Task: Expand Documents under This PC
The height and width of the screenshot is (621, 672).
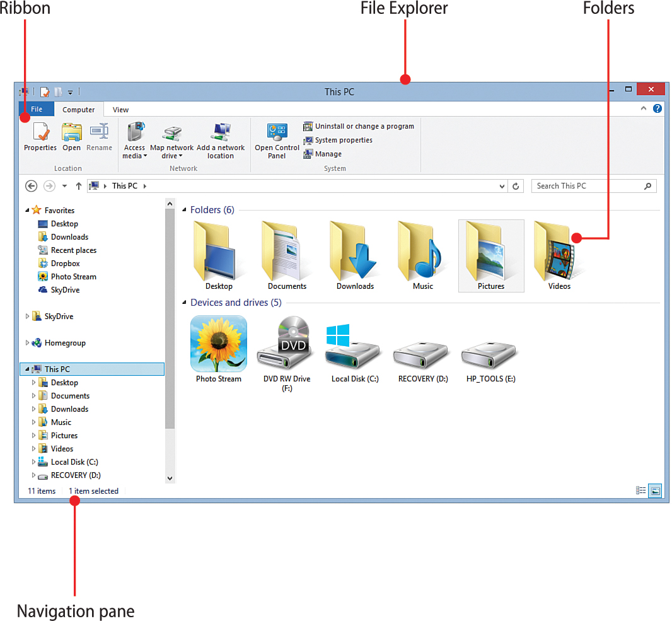Action: (x=33, y=395)
